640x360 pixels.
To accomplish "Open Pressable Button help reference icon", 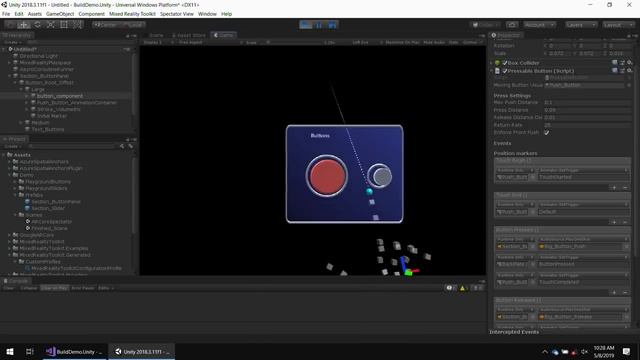I will [x=615, y=70].
